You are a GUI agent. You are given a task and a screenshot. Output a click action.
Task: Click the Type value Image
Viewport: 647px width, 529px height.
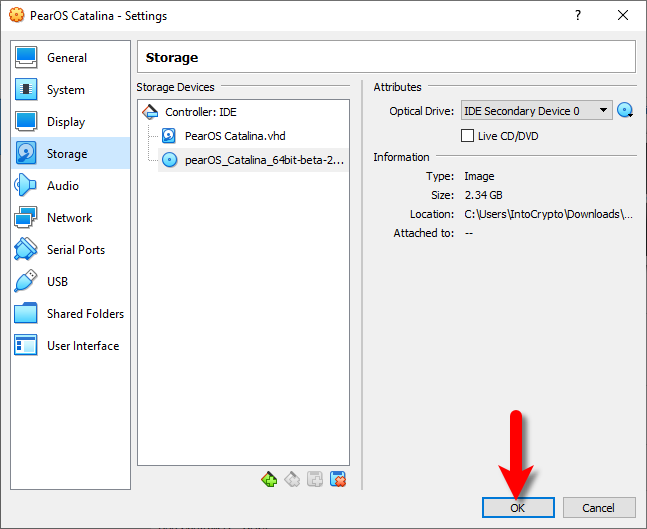coord(479,176)
